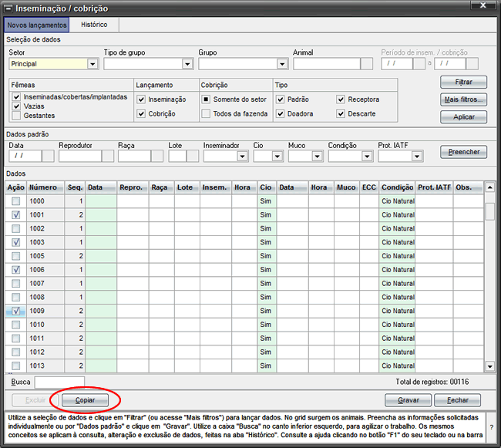The width and height of the screenshot is (501, 448).
Task: Click the Muco column header
Action: (347, 187)
